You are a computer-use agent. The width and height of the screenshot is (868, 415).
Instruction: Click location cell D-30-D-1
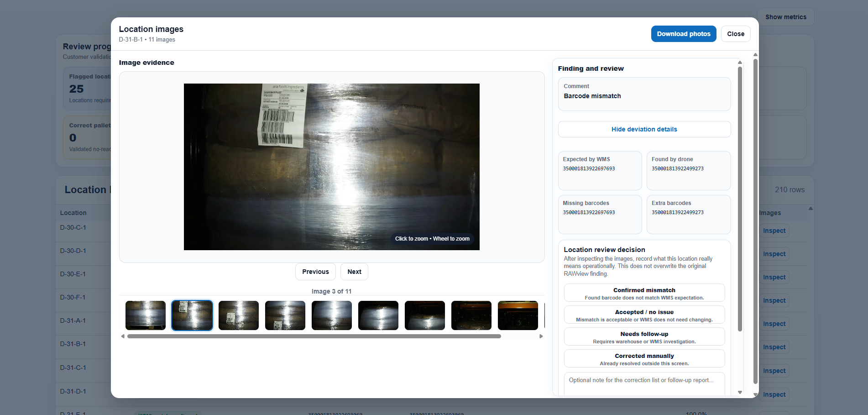coord(73,251)
